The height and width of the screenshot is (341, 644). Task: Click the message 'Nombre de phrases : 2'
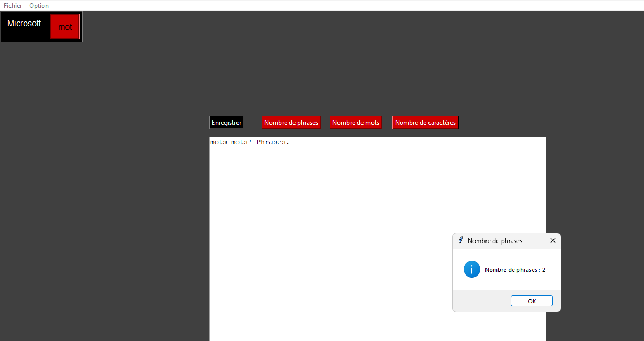[x=515, y=269]
